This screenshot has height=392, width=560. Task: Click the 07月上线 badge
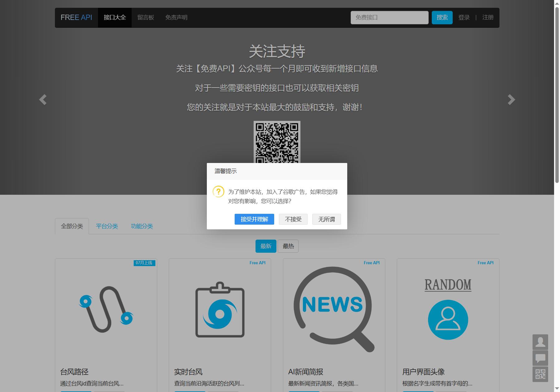pos(144,263)
